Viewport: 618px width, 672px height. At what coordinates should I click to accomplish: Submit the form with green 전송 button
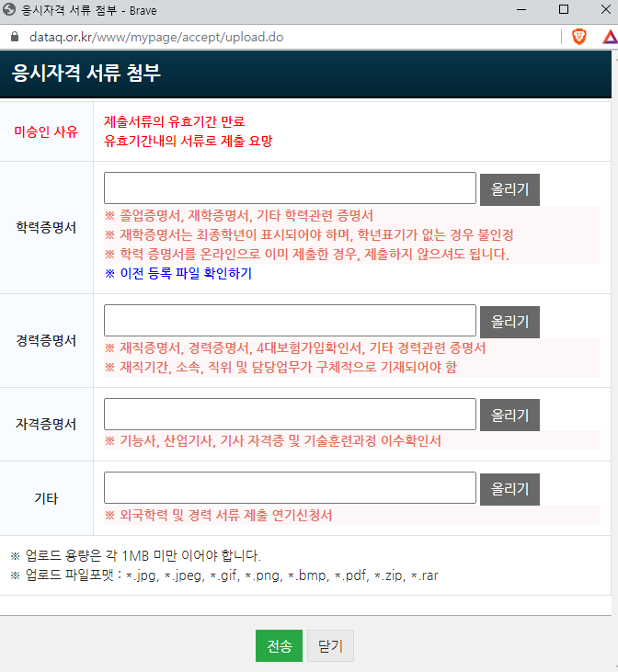click(279, 645)
